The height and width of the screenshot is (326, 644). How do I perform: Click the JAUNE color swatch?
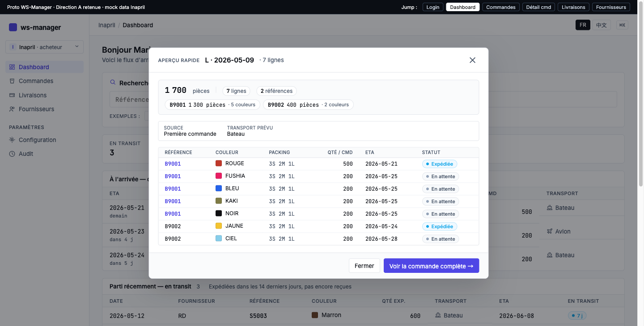219,226
